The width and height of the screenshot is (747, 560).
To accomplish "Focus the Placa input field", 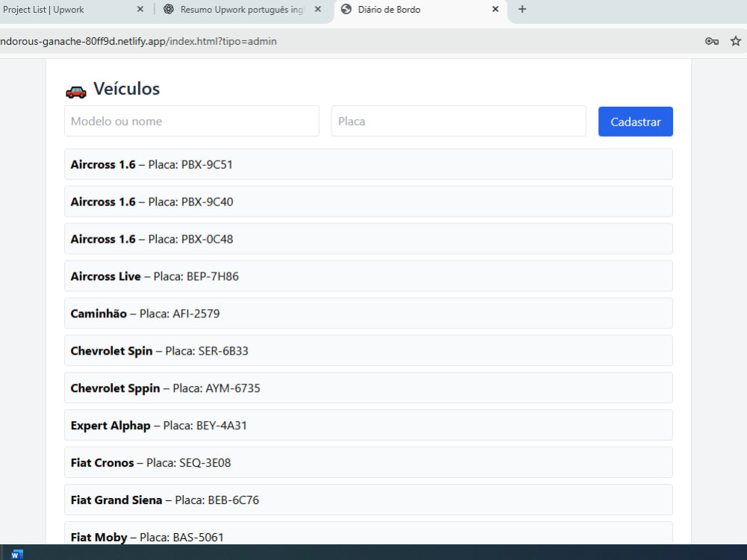I will tap(459, 121).
